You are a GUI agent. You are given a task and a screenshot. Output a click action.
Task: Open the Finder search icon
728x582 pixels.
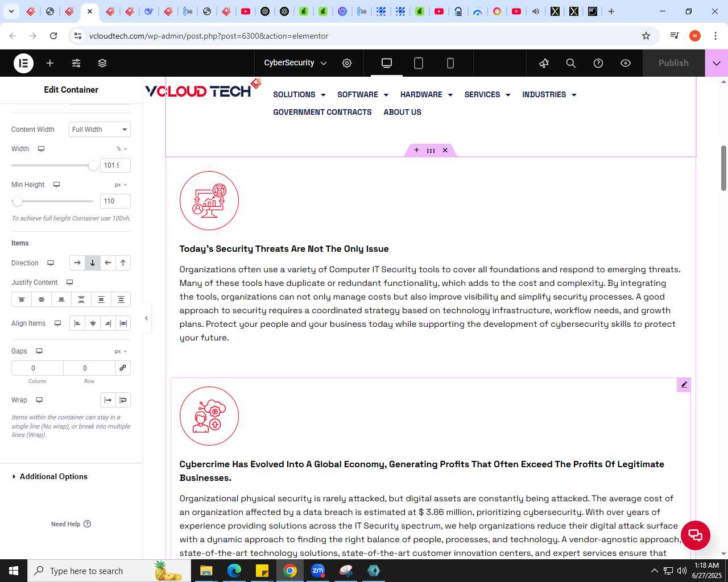[x=571, y=63]
